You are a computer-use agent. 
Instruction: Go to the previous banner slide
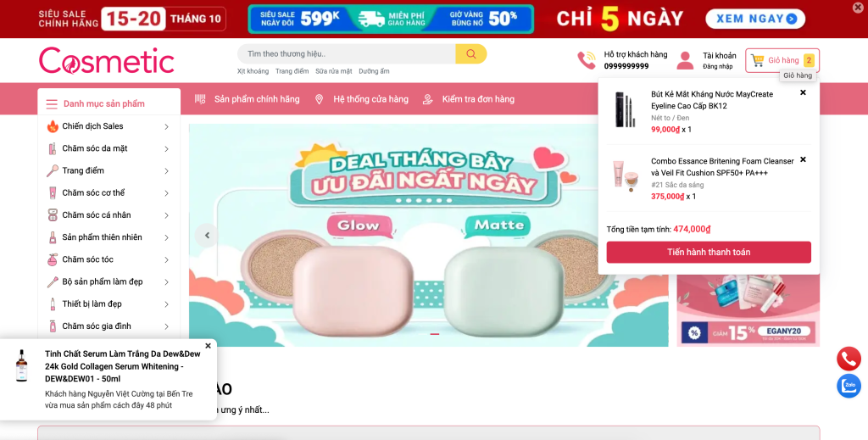click(x=207, y=235)
